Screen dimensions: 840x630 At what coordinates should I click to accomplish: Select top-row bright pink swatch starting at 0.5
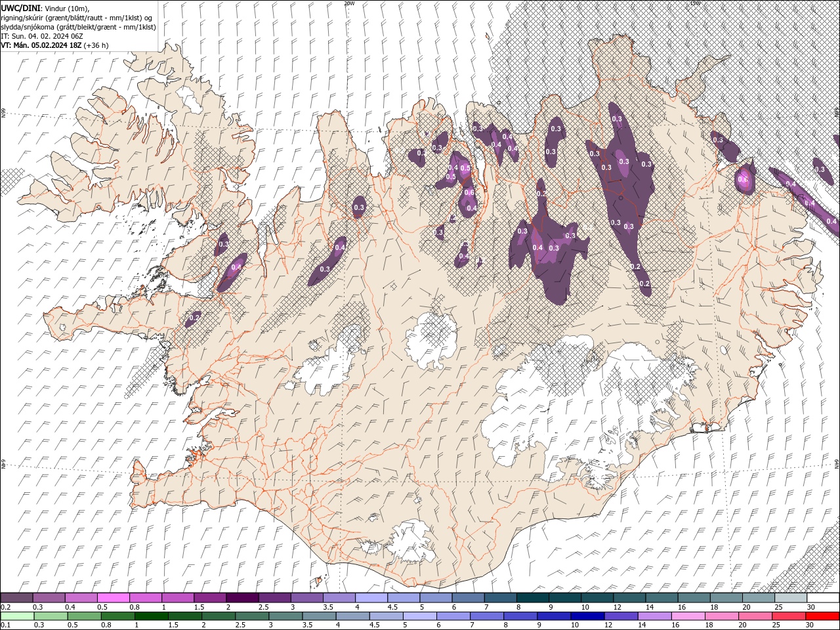(x=114, y=598)
